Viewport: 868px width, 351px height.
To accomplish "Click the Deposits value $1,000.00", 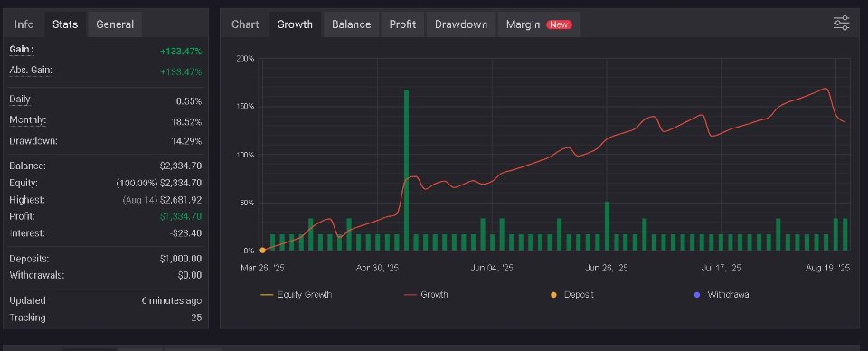I will click(x=181, y=259).
